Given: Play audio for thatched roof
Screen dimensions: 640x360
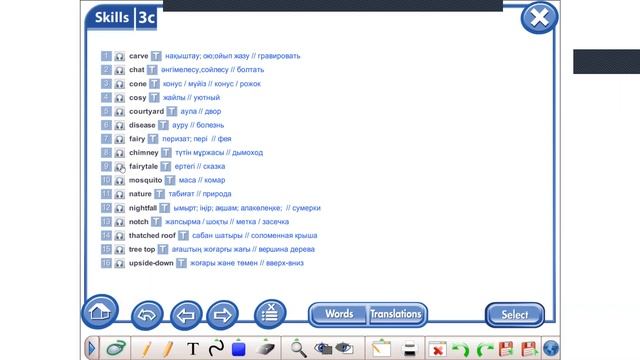Looking at the screenshot, I should pos(119,236).
